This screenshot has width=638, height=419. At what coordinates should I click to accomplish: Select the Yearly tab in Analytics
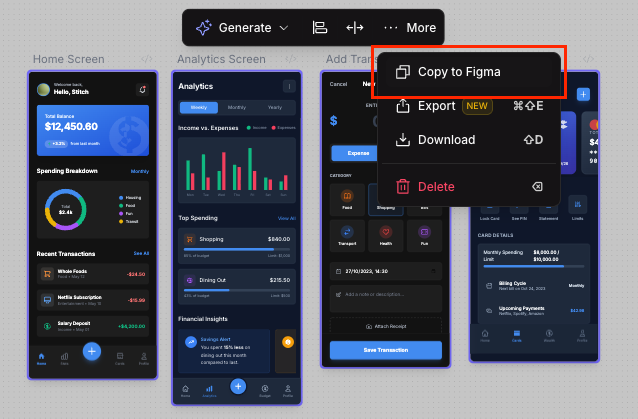point(274,107)
